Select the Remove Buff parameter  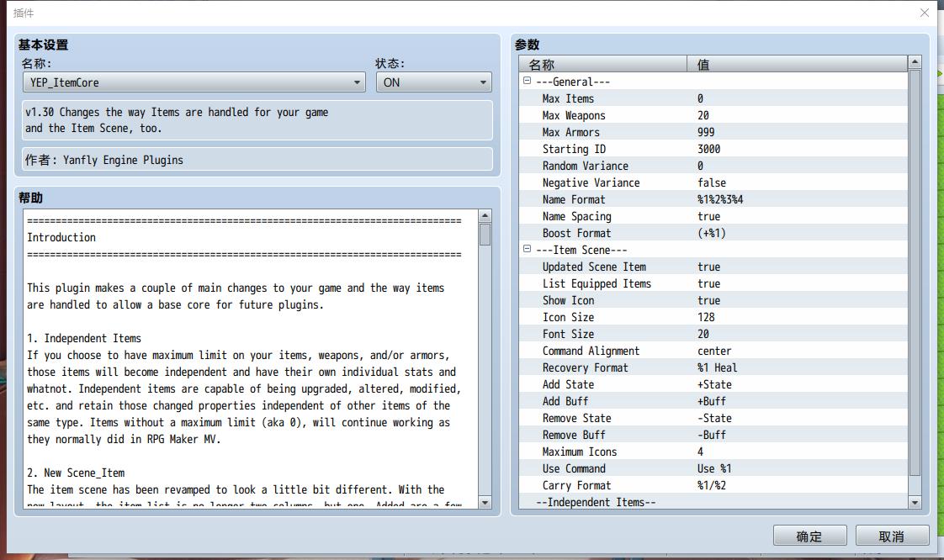coord(713,436)
